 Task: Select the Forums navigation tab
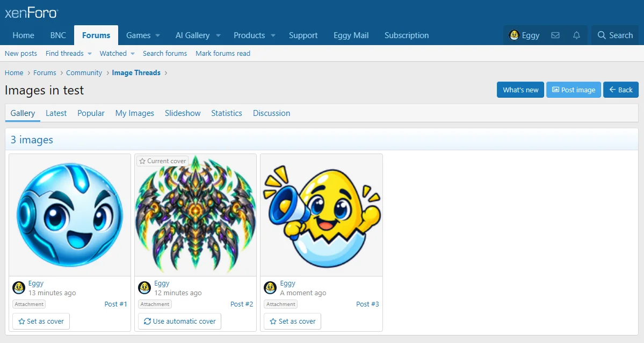click(96, 35)
